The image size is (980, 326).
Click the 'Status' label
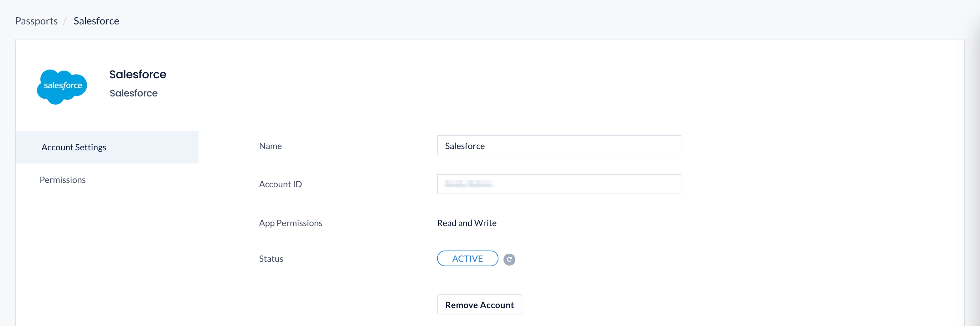click(271, 259)
